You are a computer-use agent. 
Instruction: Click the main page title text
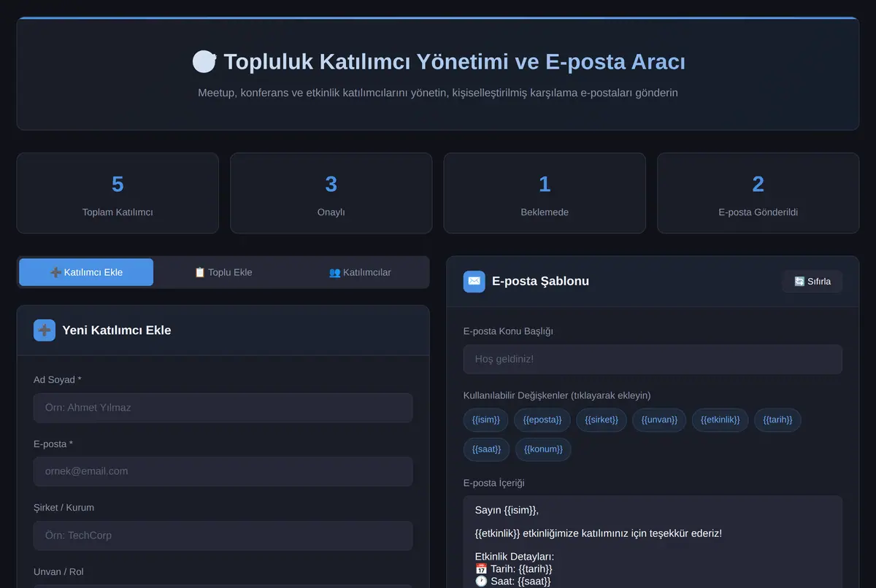pos(454,62)
